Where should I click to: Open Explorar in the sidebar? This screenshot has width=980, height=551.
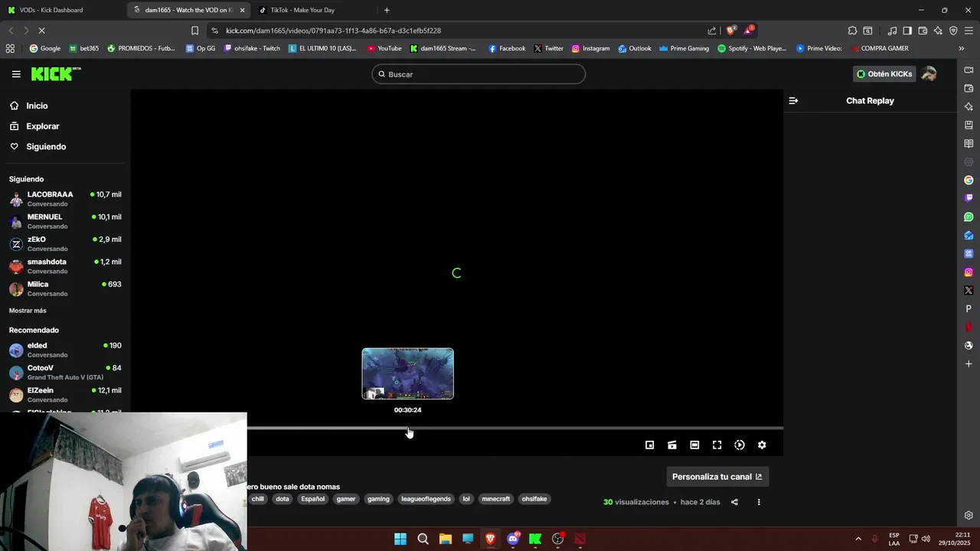point(42,126)
